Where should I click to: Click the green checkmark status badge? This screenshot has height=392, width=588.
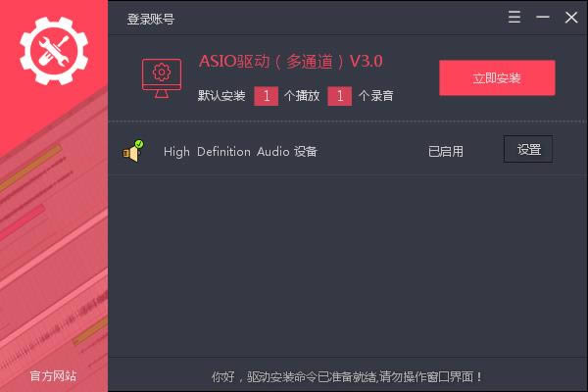point(139,144)
